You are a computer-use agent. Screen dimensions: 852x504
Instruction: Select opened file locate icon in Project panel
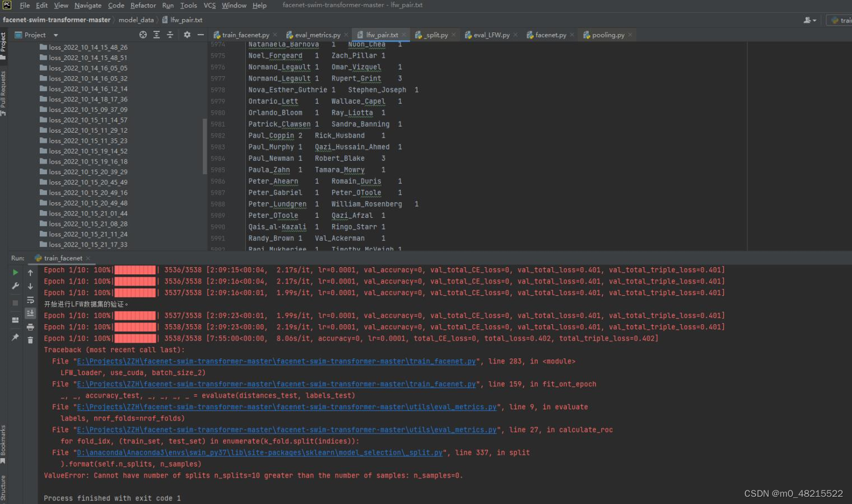point(143,35)
